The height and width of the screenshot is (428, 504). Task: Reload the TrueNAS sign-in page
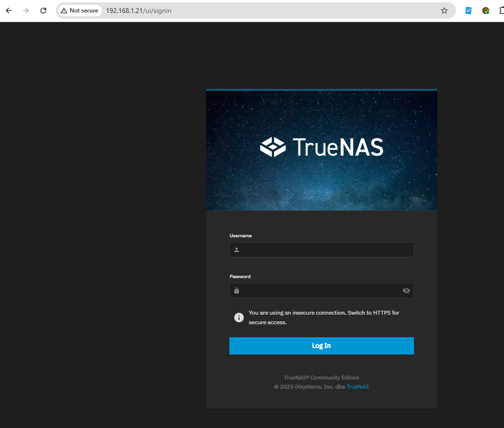[43, 11]
